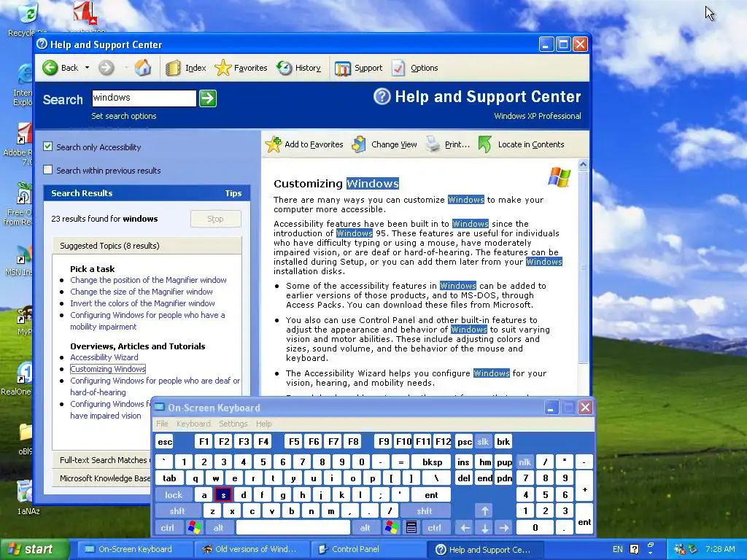
Task: Click the Print printer icon
Action: (x=433, y=144)
